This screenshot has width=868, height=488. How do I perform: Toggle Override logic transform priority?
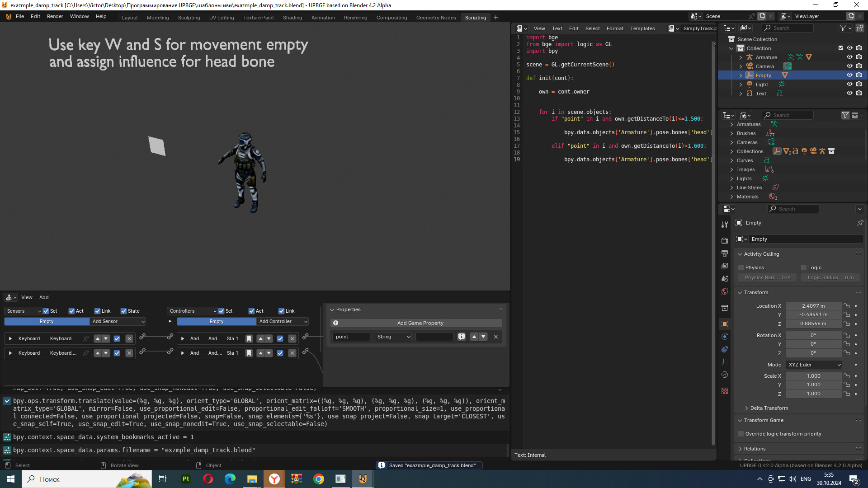click(741, 434)
